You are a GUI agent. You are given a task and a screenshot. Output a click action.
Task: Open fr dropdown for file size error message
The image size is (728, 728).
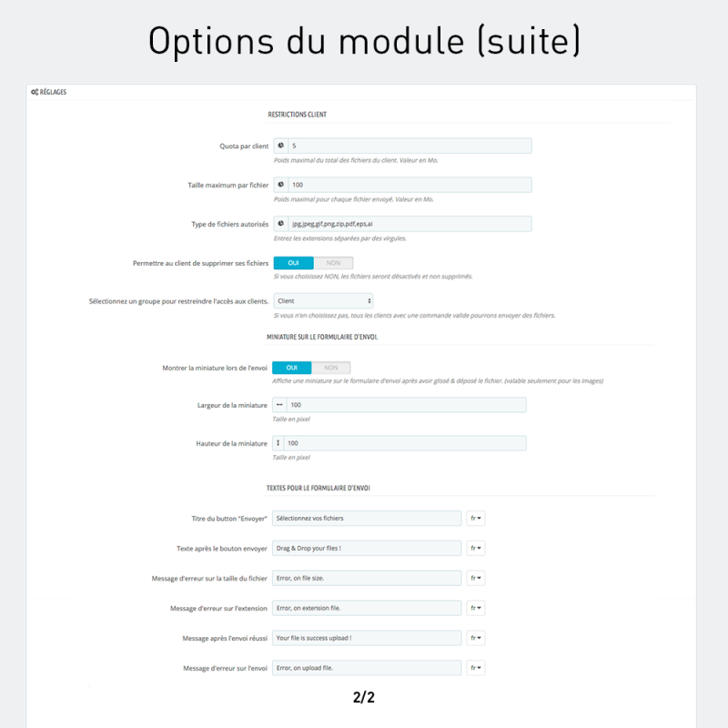coord(474,578)
